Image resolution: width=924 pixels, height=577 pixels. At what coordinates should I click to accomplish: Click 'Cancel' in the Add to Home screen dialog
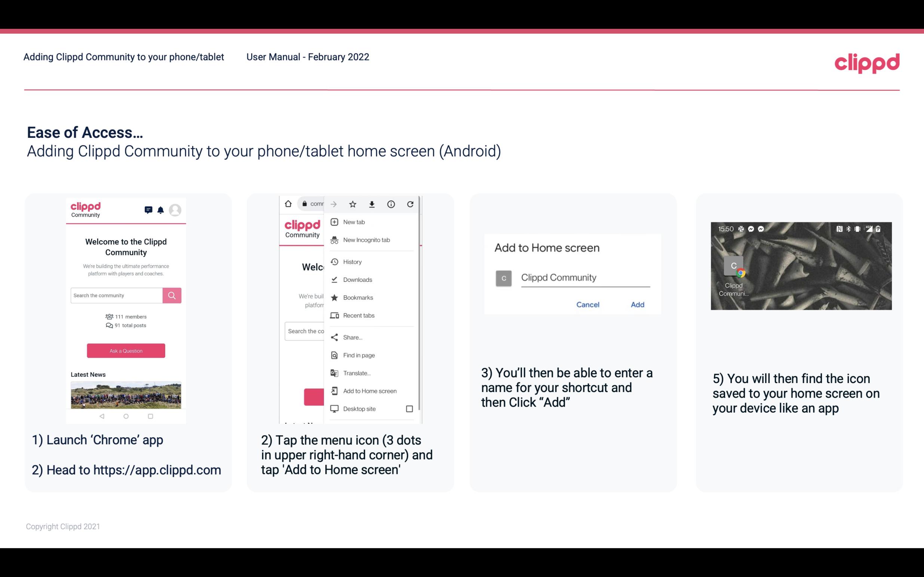coord(588,304)
